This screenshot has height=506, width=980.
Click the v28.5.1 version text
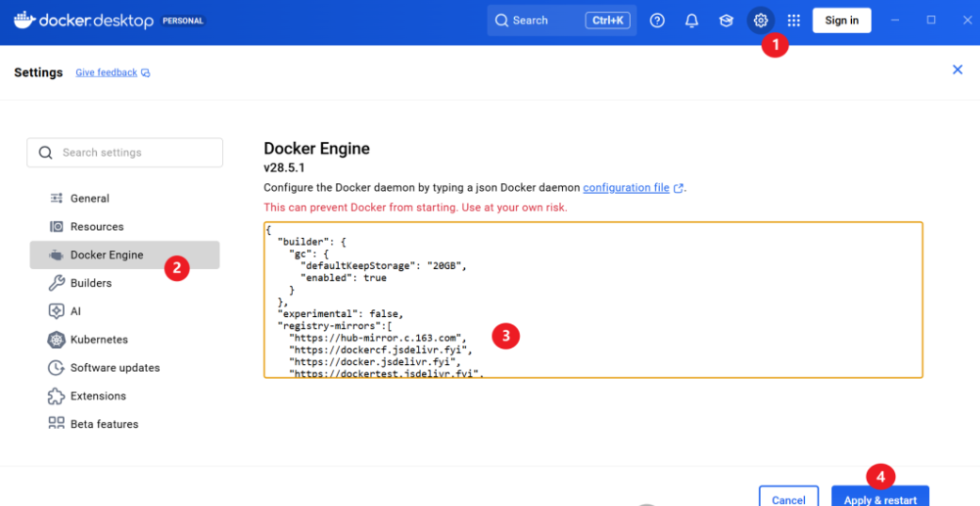tap(284, 168)
